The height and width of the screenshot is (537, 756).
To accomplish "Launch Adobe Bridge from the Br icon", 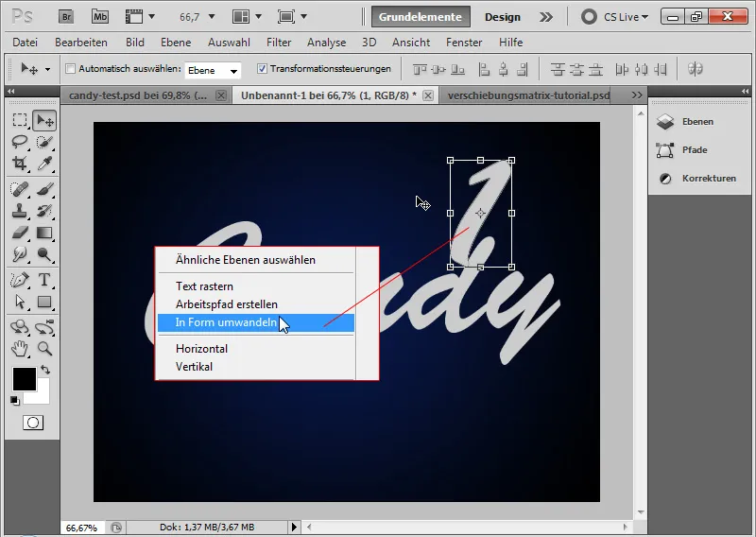I will [66, 17].
